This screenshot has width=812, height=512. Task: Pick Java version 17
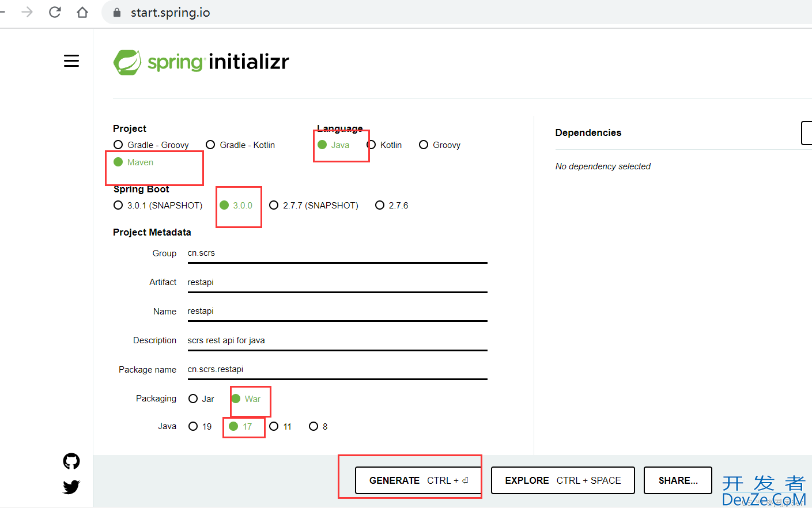coord(241,427)
